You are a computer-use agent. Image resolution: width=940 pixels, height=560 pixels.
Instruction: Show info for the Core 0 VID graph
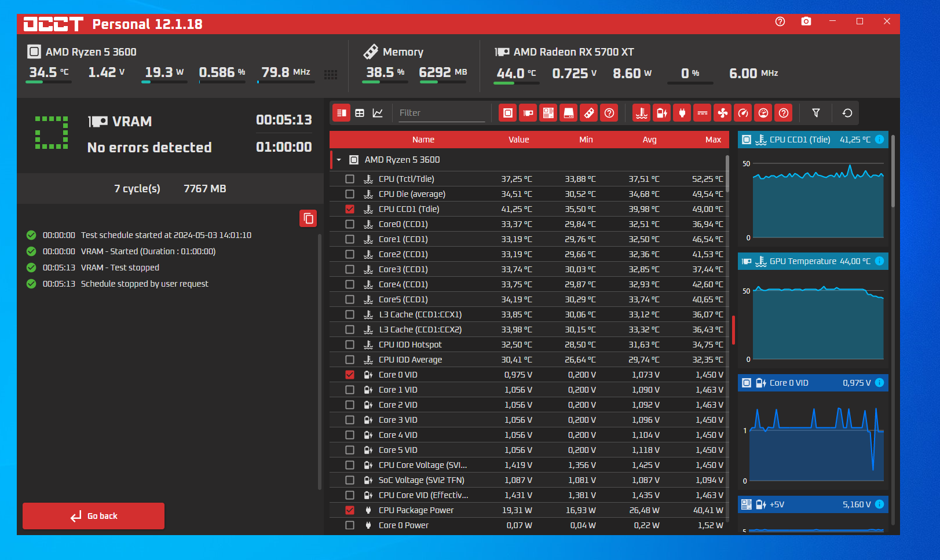click(x=879, y=383)
